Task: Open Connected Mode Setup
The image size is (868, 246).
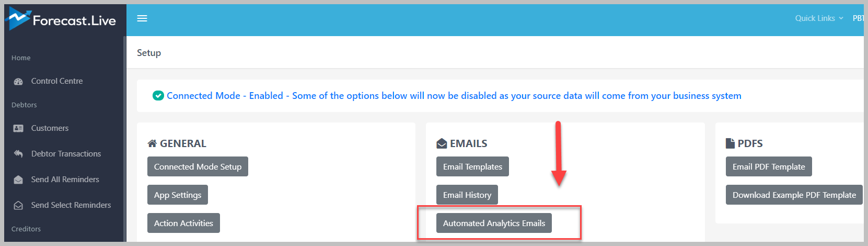Action: [198, 166]
